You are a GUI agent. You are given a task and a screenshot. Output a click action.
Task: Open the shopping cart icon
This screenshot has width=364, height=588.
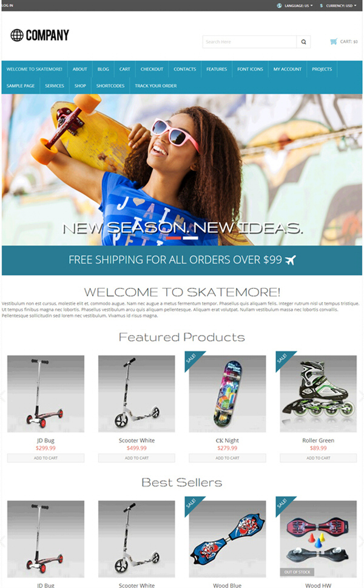tap(333, 42)
